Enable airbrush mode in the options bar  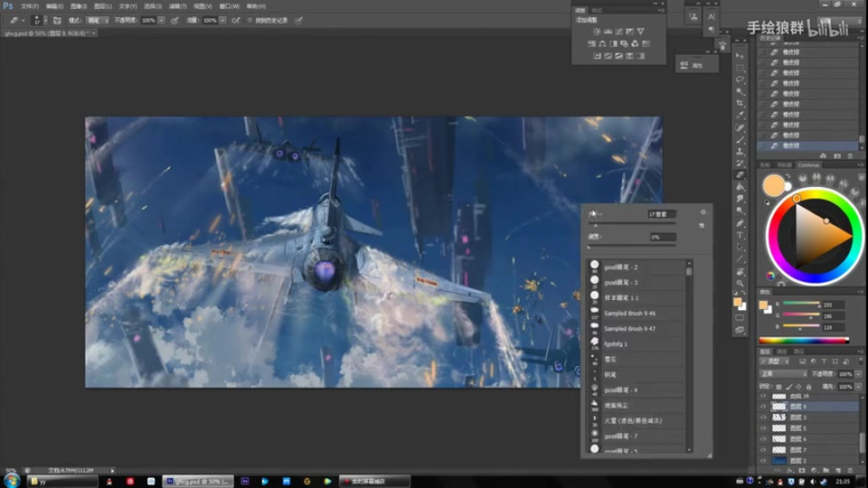[236, 21]
